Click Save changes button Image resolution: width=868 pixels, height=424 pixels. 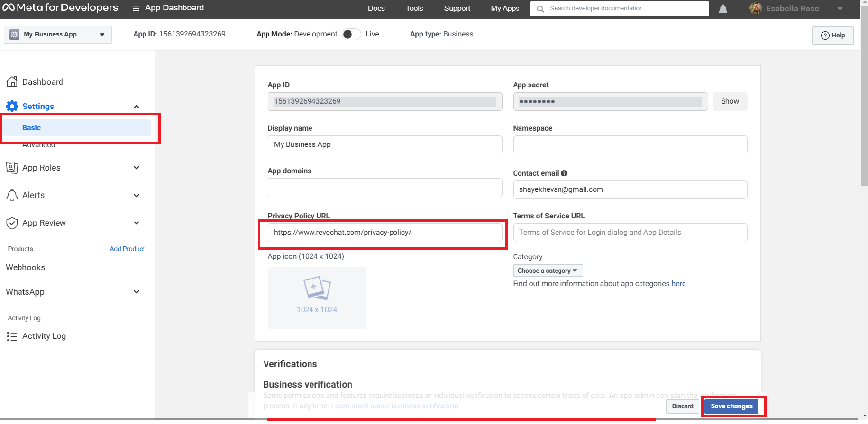731,406
